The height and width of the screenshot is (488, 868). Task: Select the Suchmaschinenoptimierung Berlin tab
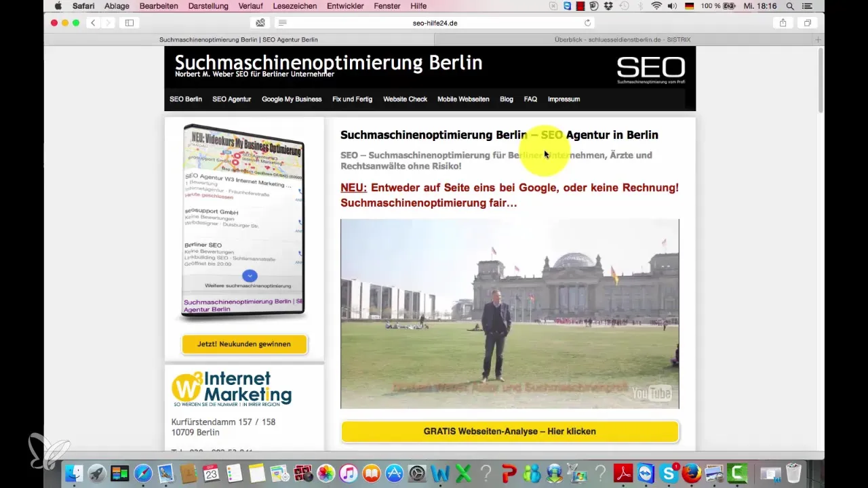coord(239,40)
